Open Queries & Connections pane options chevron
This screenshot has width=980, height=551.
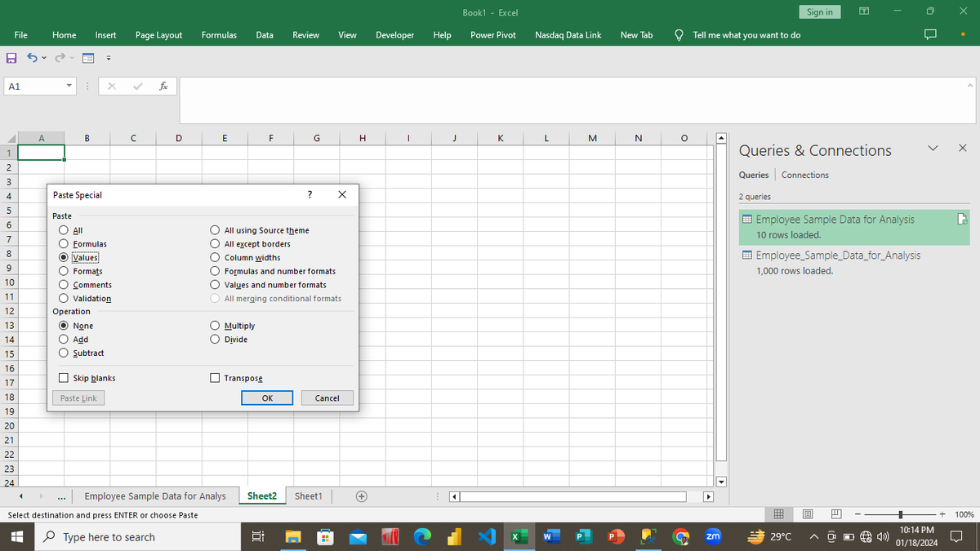tap(933, 149)
